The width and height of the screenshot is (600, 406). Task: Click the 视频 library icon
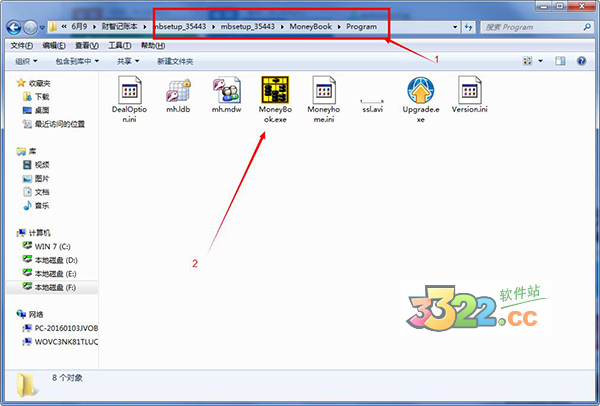coord(27,165)
